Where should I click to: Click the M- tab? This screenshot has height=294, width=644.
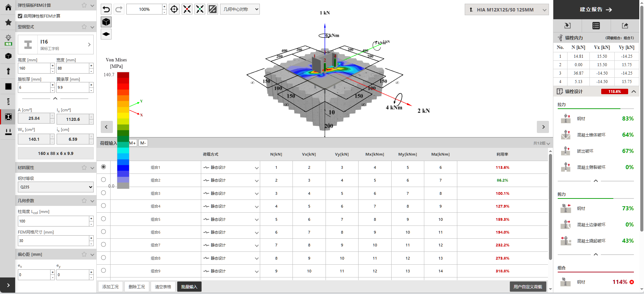[143, 143]
